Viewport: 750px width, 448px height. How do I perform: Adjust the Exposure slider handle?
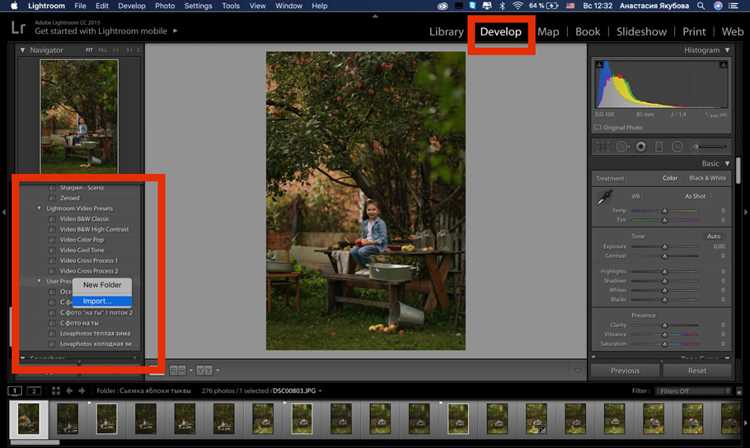pyautogui.click(x=664, y=247)
